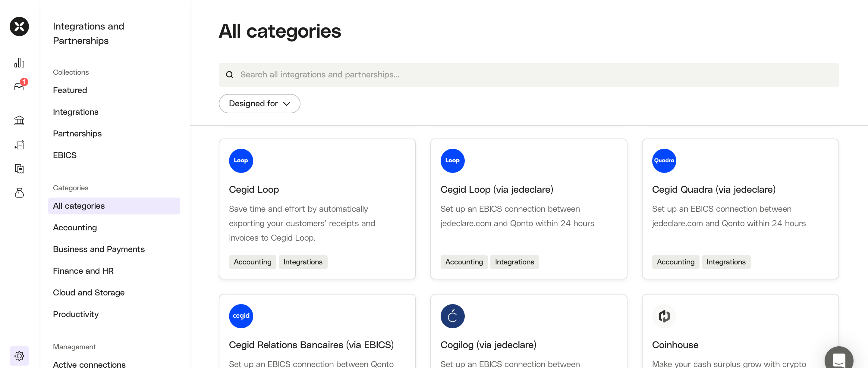Select the Accounting category

coord(75,228)
